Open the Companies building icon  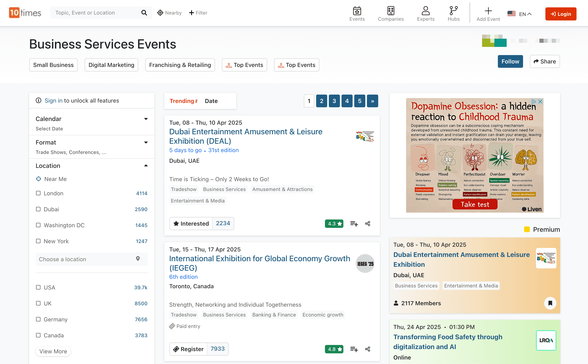click(x=390, y=11)
